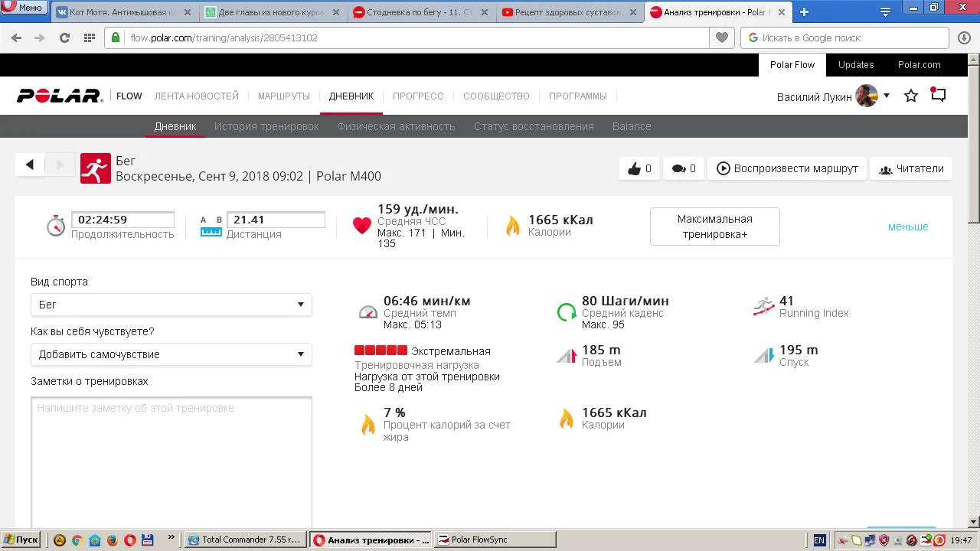Open the comments speech bubble
980x551 pixels.
(x=678, y=169)
